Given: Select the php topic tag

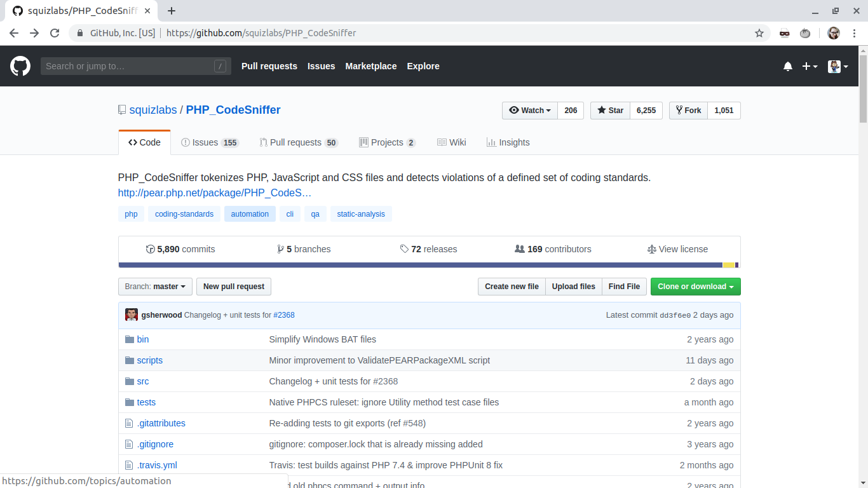Looking at the screenshot, I should pos(132,214).
